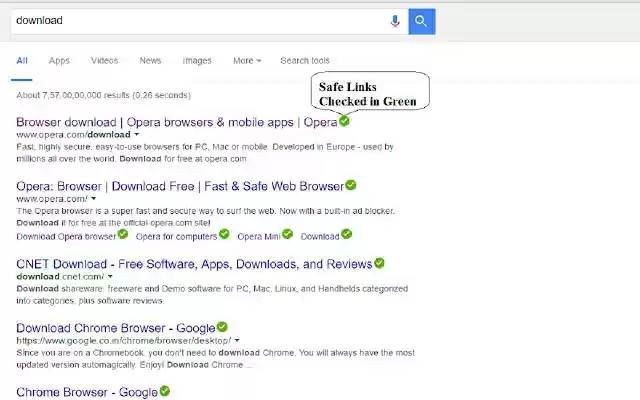Switch to the Apps tab
Viewport: 640px width, 400px height.
click(x=59, y=61)
